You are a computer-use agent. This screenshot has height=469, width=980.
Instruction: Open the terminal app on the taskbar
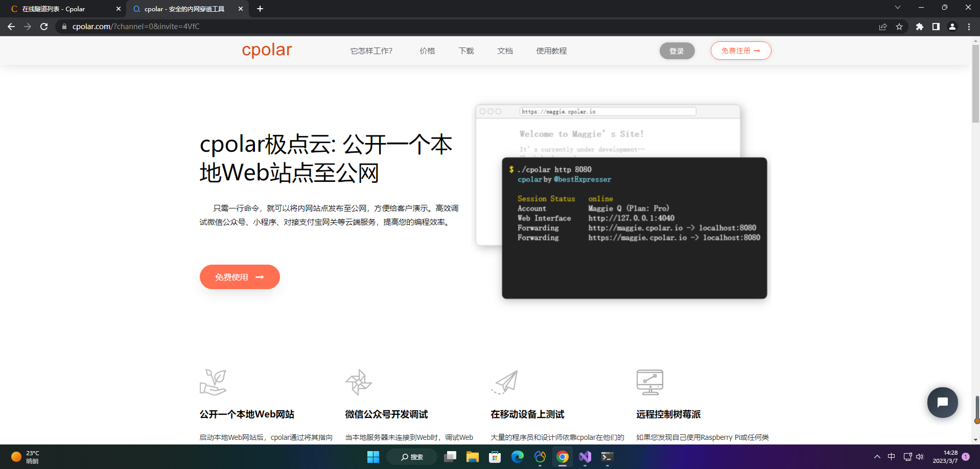coord(608,457)
